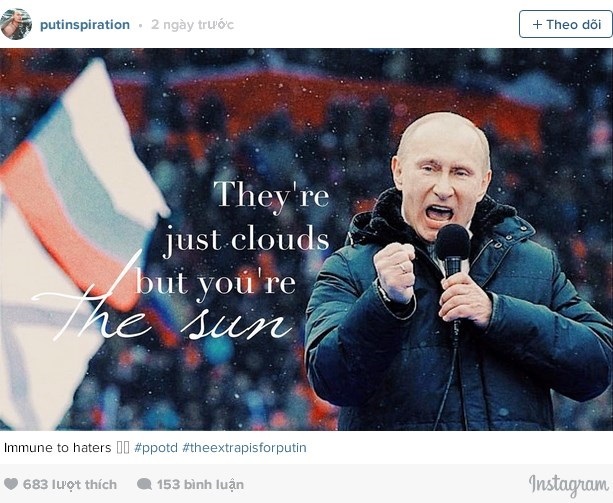The width and height of the screenshot is (613, 503).
Task: Click the speaker's dark jacket in the photo
Action: tap(456, 344)
